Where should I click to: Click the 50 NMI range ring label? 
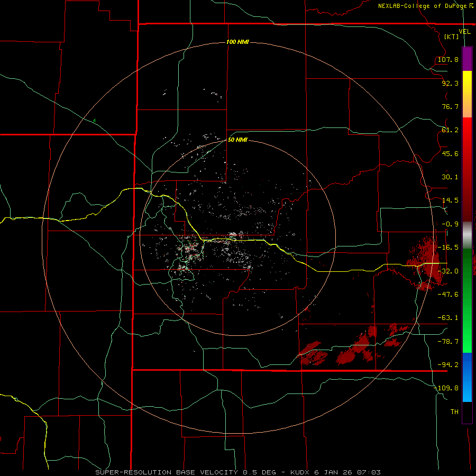click(x=237, y=140)
